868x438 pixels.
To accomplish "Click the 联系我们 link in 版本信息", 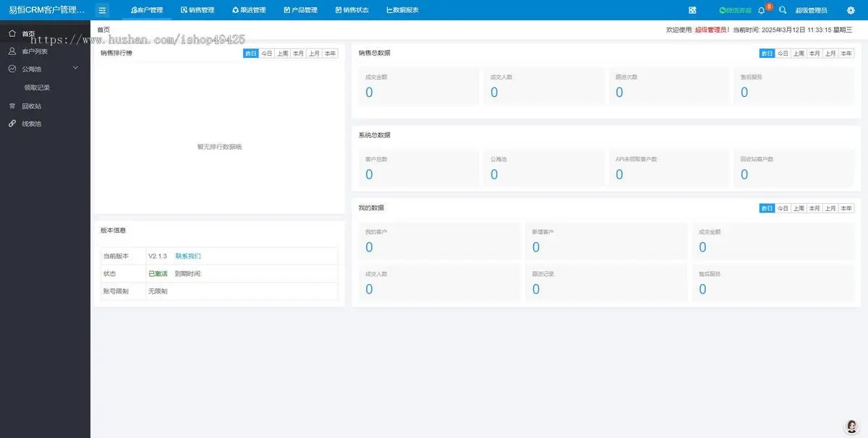I will click(188, 256).
